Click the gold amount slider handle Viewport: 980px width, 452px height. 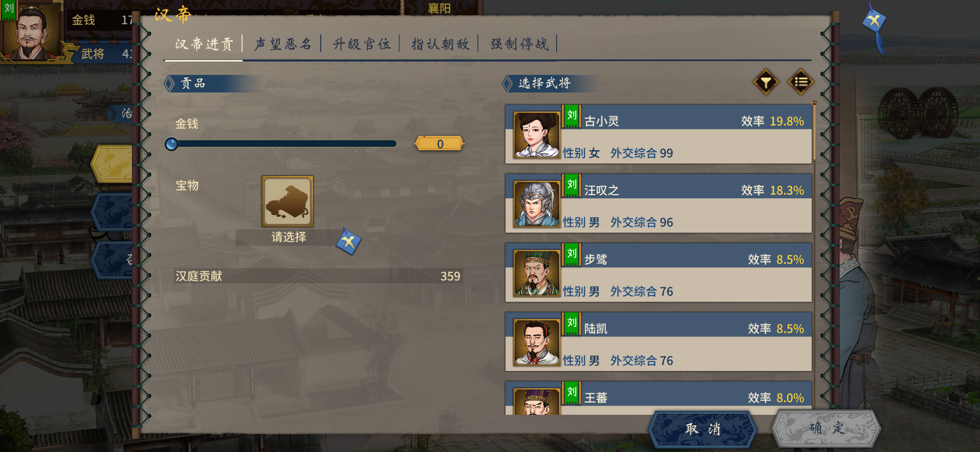point(171,144)
